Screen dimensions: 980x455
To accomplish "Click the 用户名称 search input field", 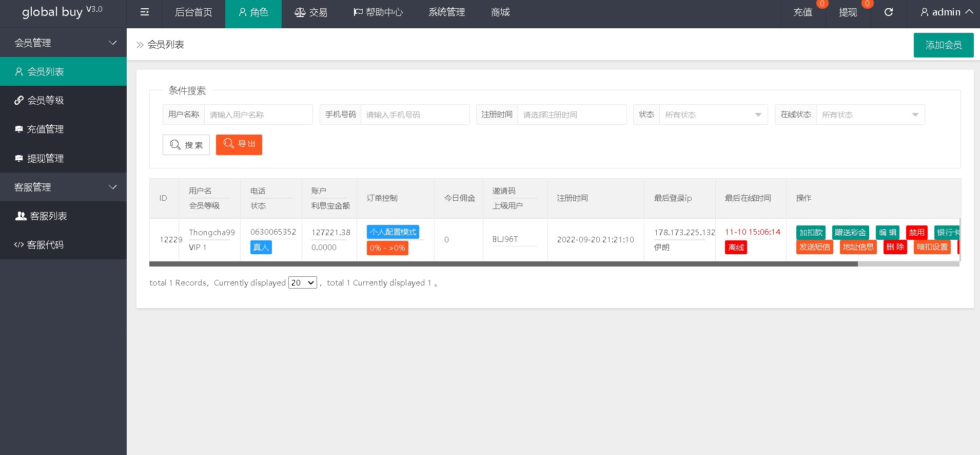I will pos(258,115).
